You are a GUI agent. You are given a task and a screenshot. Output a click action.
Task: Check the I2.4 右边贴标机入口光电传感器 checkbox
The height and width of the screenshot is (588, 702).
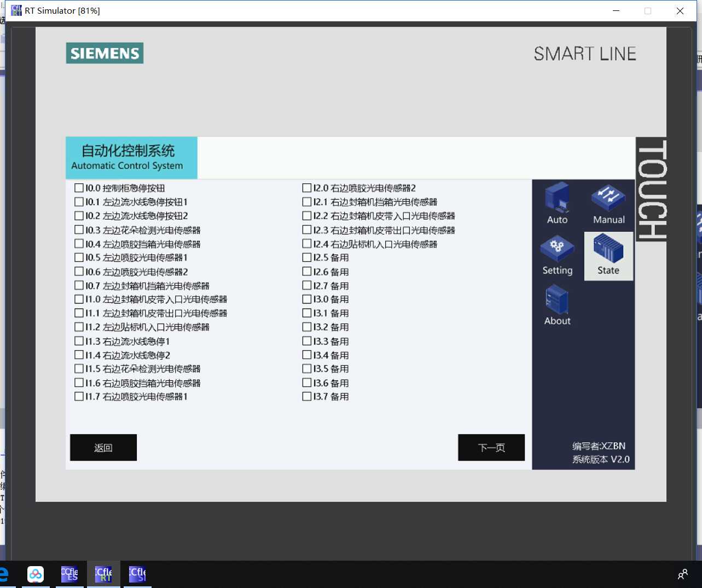306,243
